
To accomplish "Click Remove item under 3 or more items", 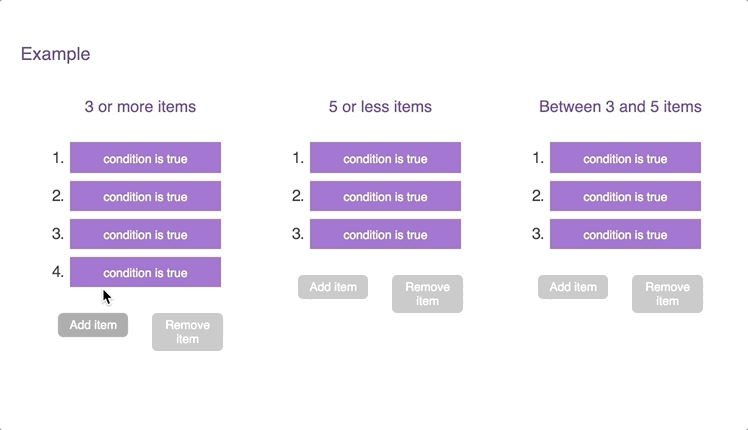I will pos(187,332).
